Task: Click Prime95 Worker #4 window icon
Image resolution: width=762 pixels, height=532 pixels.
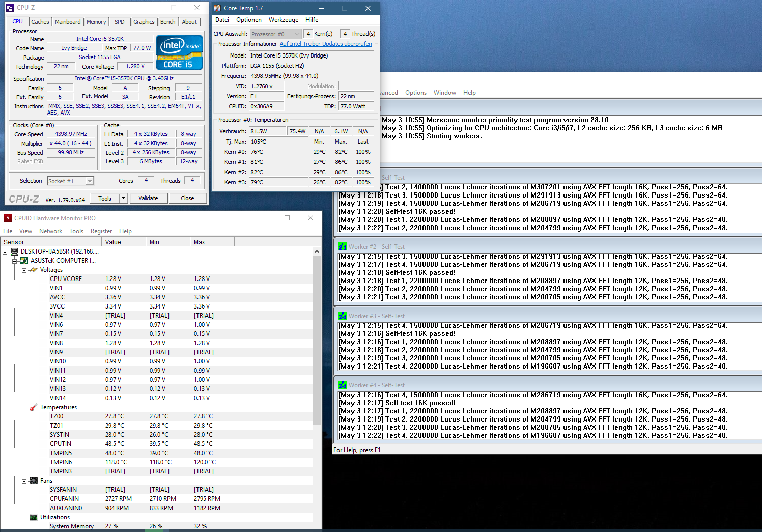Action: point(343,385)
